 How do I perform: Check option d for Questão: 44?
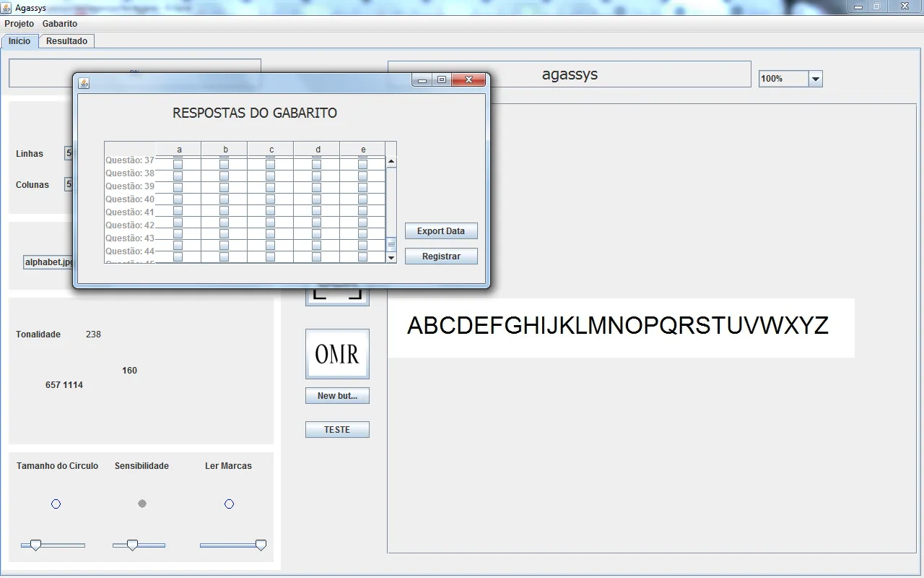pyautogui.click(x=317, y=246)
